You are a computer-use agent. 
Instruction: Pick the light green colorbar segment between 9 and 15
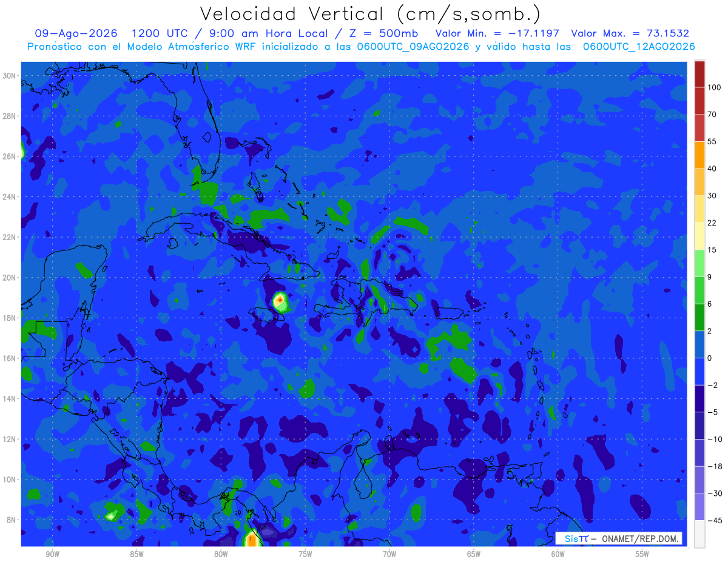tap(699, 263)
